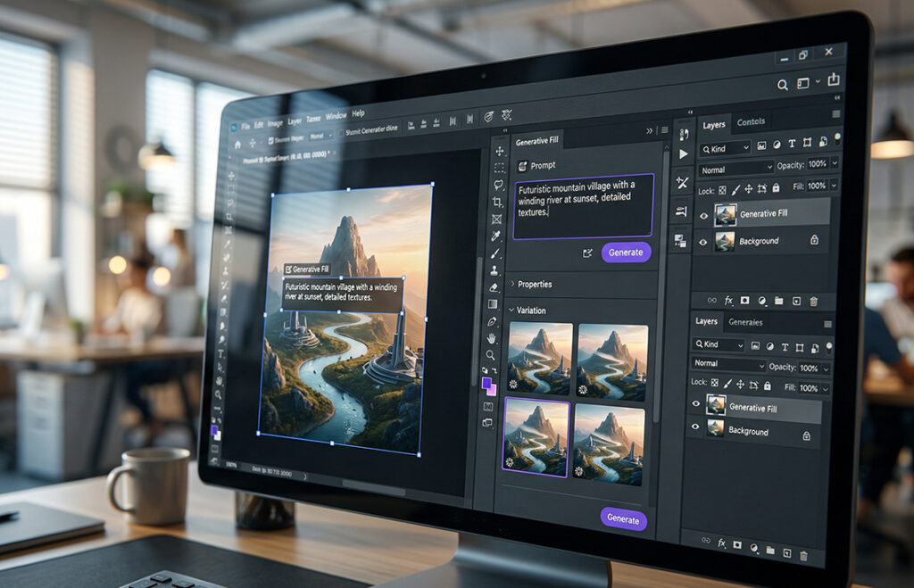
Task: Choose the Lasso tool in the middle toolbar
Action: coord(498,185)
